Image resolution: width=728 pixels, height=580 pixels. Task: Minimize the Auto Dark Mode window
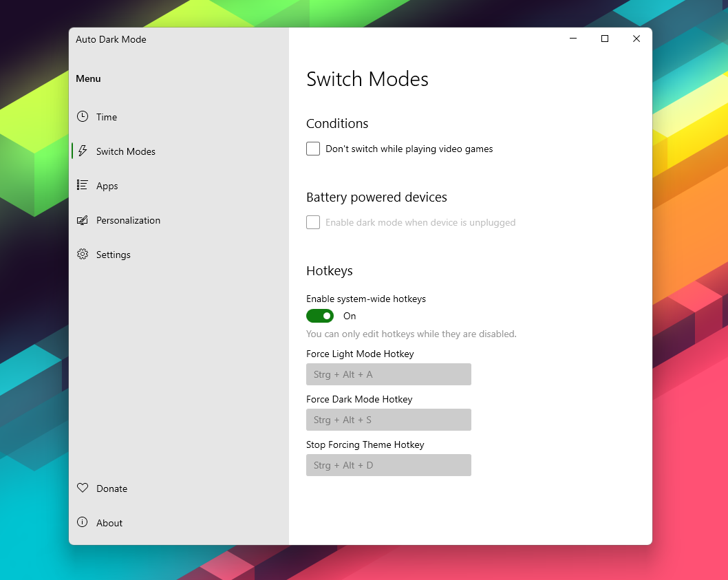pos(573,39)
